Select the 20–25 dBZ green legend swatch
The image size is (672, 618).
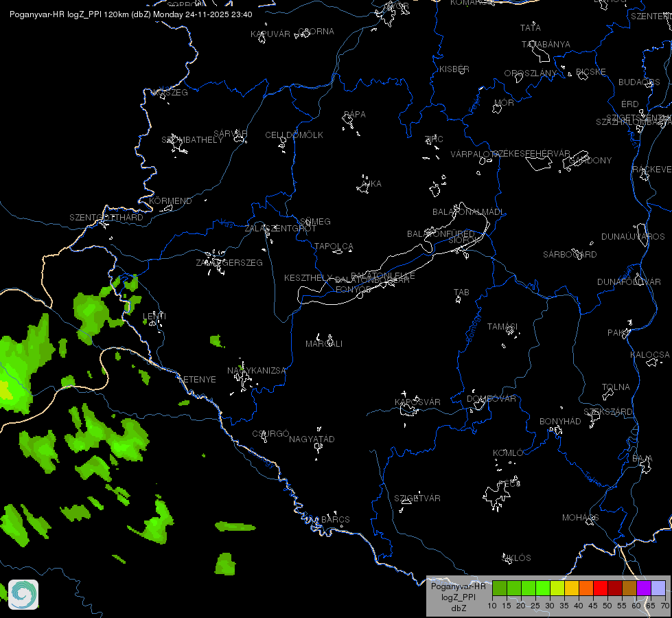[529, 588]
